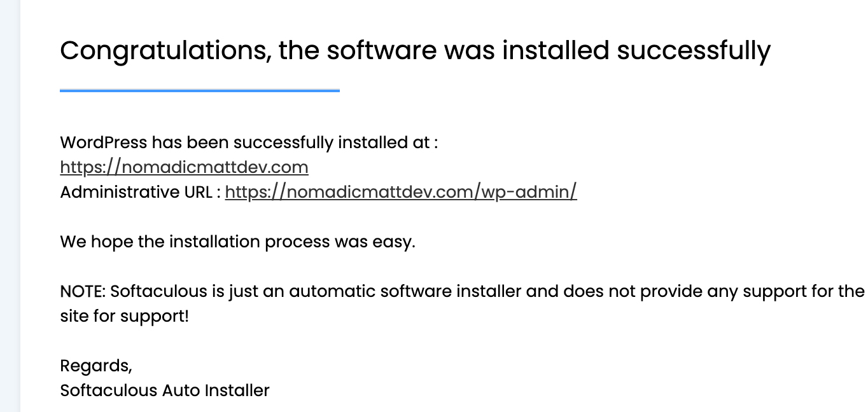Click the blue divider line under heading
This screenshot has height=412, width=868.
coord(199,91)
